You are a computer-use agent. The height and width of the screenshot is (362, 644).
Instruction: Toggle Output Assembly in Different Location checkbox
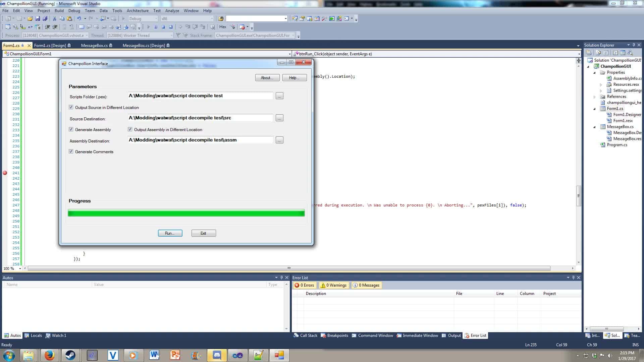tap(130, 129)
